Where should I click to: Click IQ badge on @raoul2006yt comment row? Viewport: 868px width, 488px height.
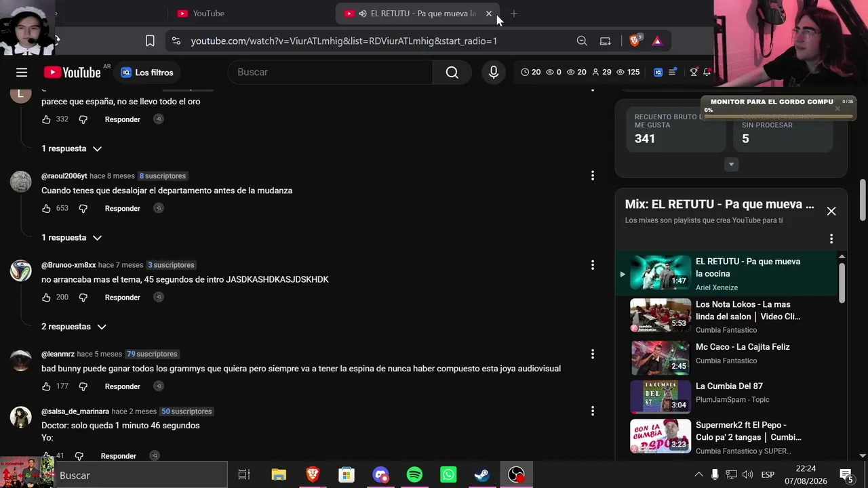[x=159, y=208]
